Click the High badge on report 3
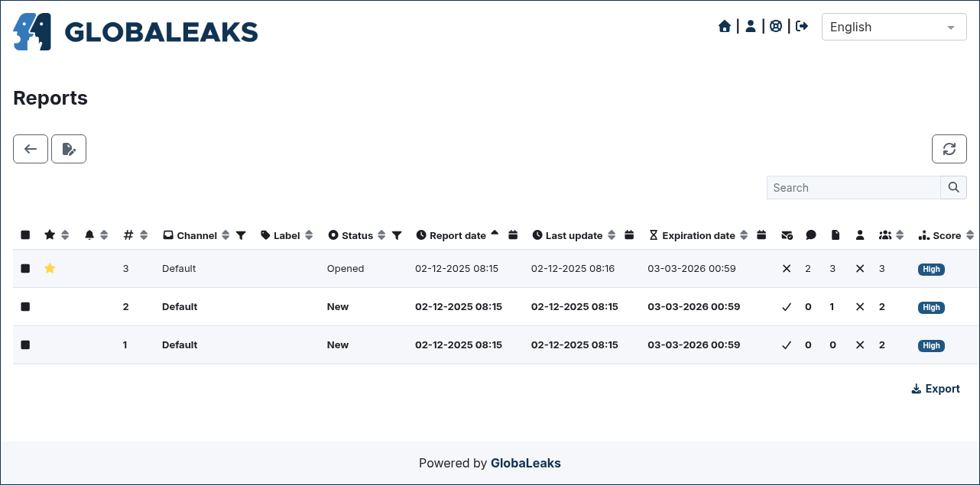Image resolution: width=980 pixels, height=485 pixels. 931,269
